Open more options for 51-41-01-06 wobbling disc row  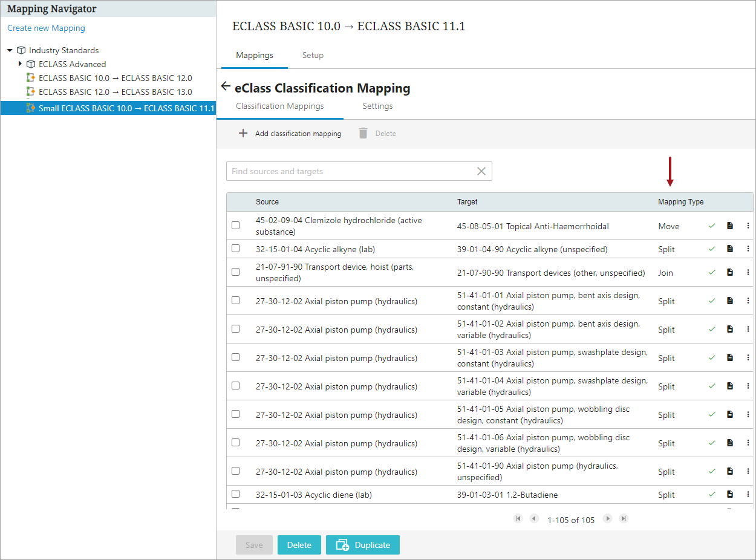point(748,443)
